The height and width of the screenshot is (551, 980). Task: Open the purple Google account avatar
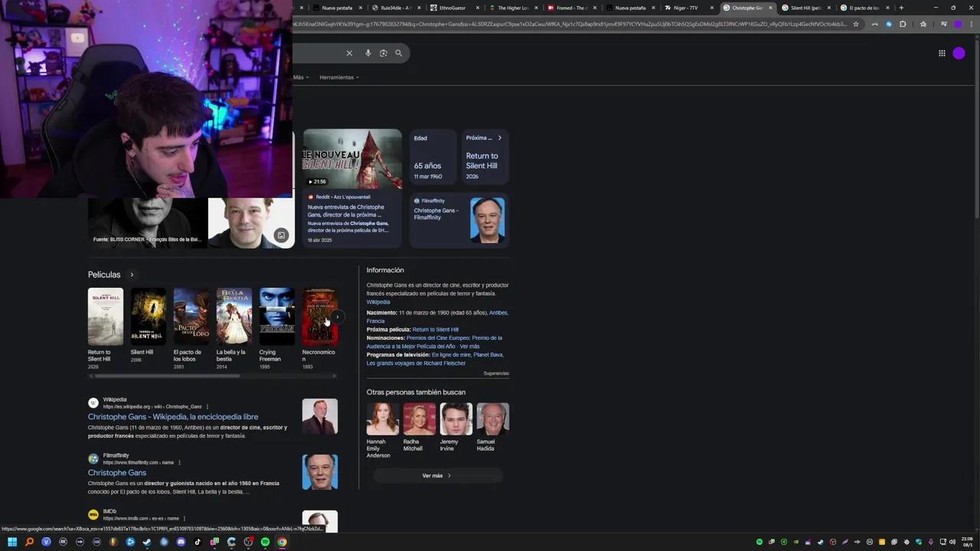click(x=959, y=53)
